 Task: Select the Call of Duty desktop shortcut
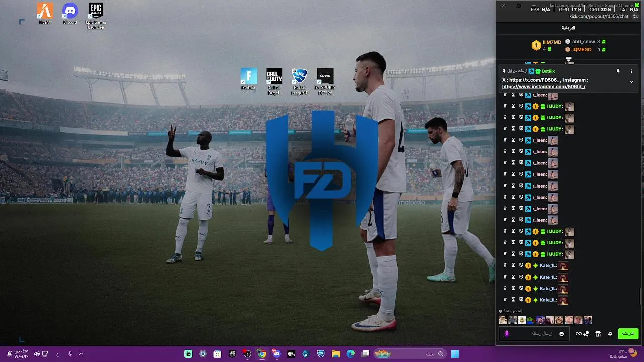274,81
